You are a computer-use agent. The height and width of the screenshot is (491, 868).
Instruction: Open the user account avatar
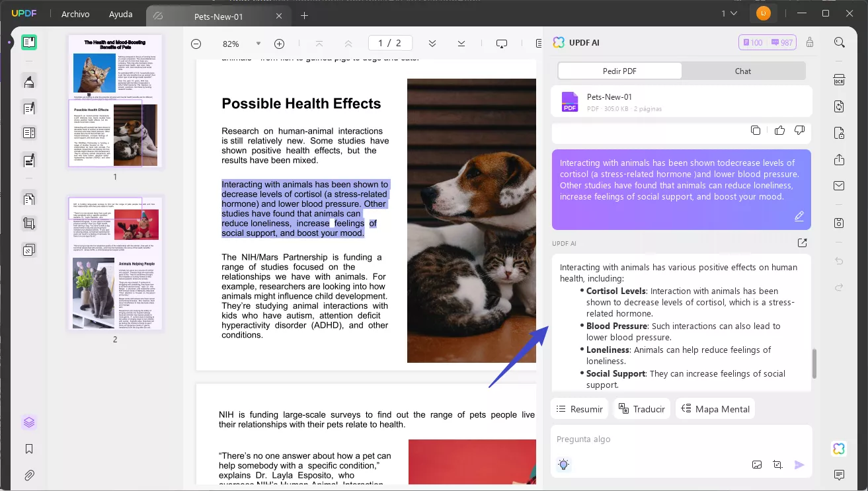coord(764,14)
